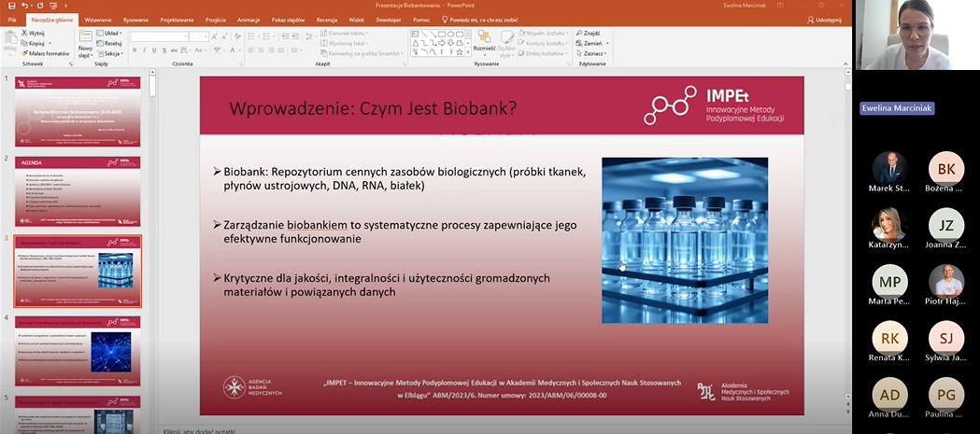Image resolution: width=980 pixels, height=434 pixels.
Task: Click Wytnij (cut) scissors icon
Action: [23, 32]
